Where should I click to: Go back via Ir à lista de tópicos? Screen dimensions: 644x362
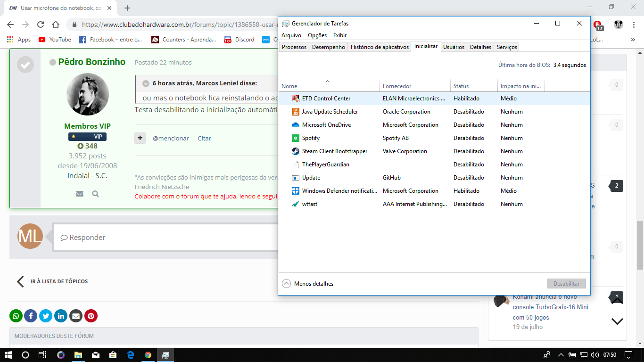[x=52, y=281]
